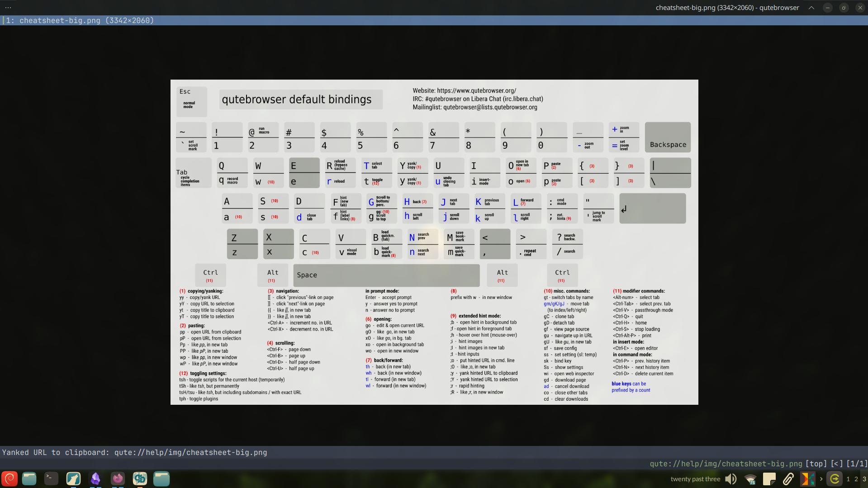Click the N 'search prev' key
Viewport: 868px width, 488px height.
coord(423,237)
